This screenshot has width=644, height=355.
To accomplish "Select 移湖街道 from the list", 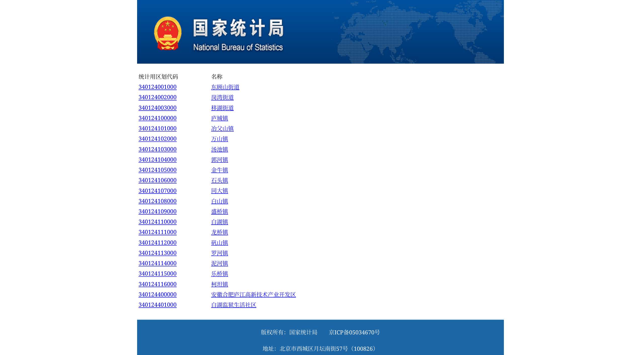I will pos(222,108).
